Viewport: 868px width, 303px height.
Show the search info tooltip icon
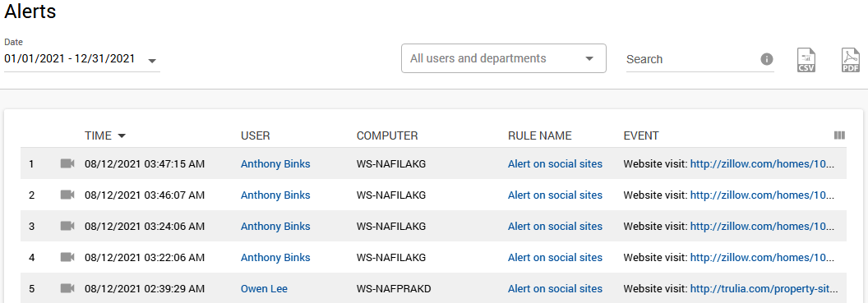(x=767, y=59)
